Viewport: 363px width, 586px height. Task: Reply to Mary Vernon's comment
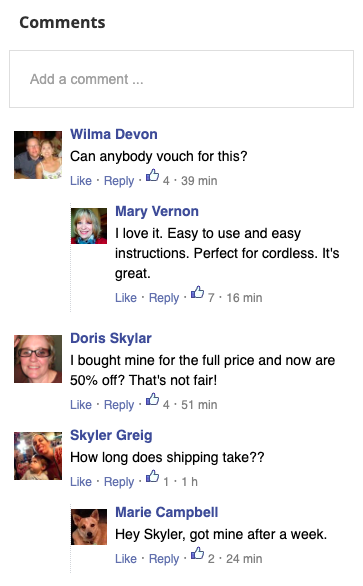[164, 298]
